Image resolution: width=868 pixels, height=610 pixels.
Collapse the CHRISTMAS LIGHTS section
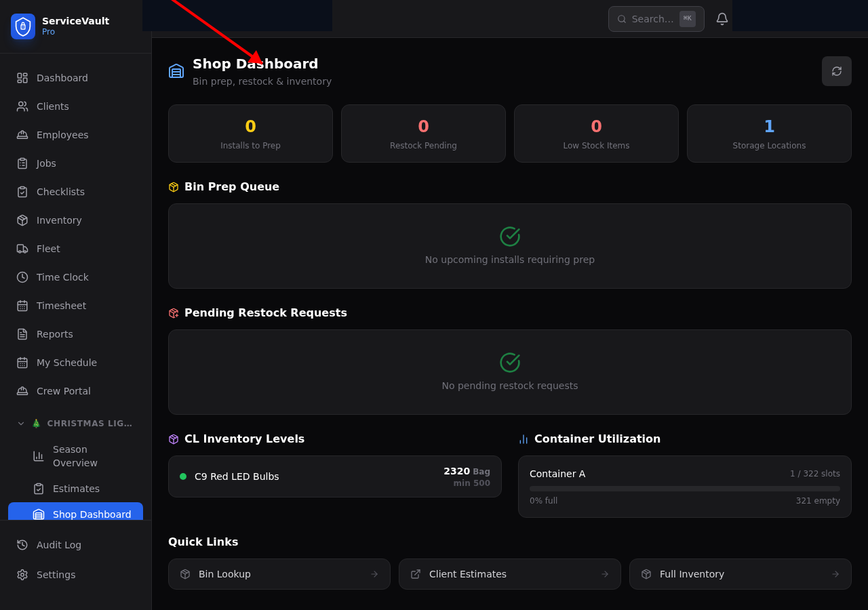pyautogui.click(x=20, y=423)
